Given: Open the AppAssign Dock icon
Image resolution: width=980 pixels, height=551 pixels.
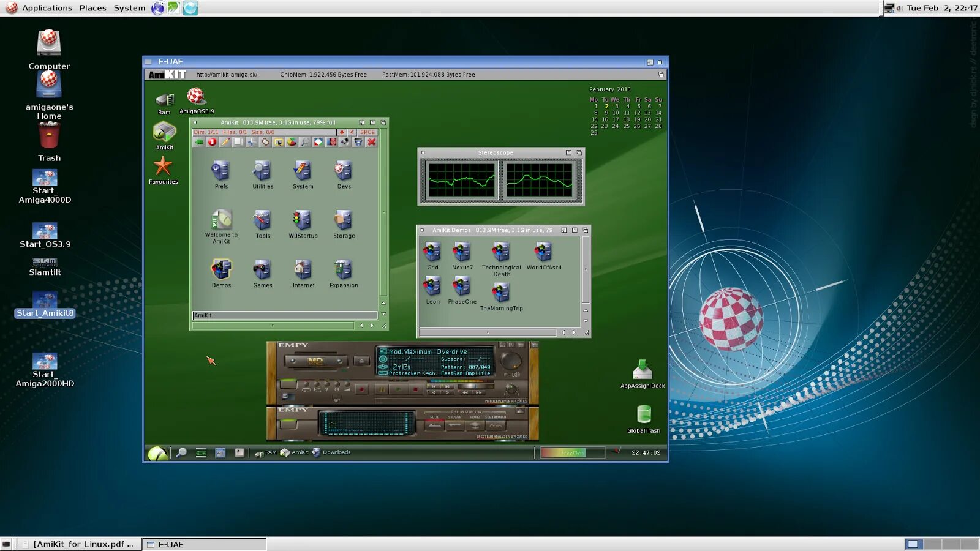Looking at the screenshot, I should tap(642, 374).
